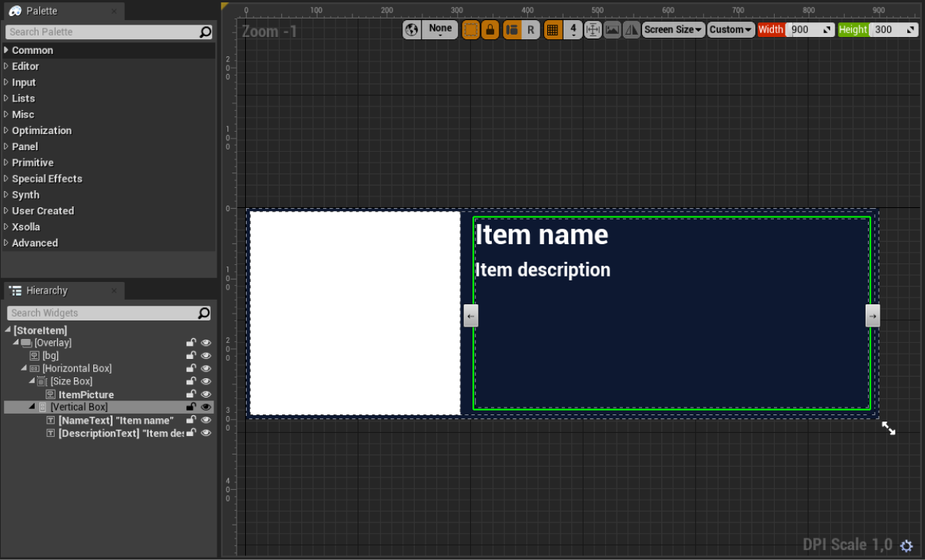Click the mirror flip icon in toolbar
925x560 pixels.
pos(631,30)
